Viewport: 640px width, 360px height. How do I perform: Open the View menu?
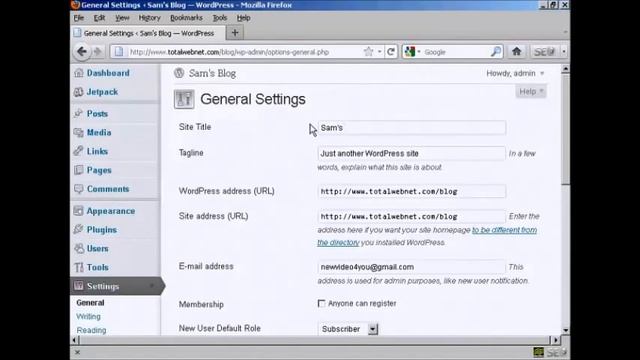tap(122, 18)
